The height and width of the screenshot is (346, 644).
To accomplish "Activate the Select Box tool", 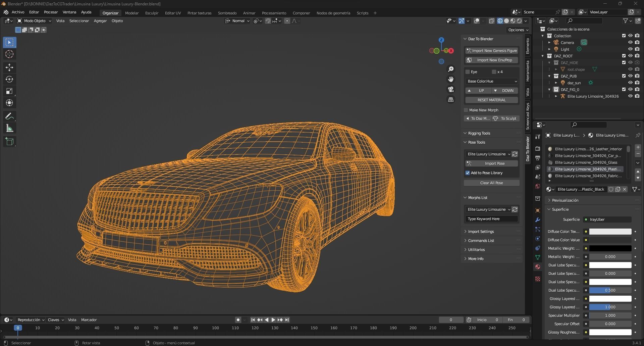I will pos(9,42).
